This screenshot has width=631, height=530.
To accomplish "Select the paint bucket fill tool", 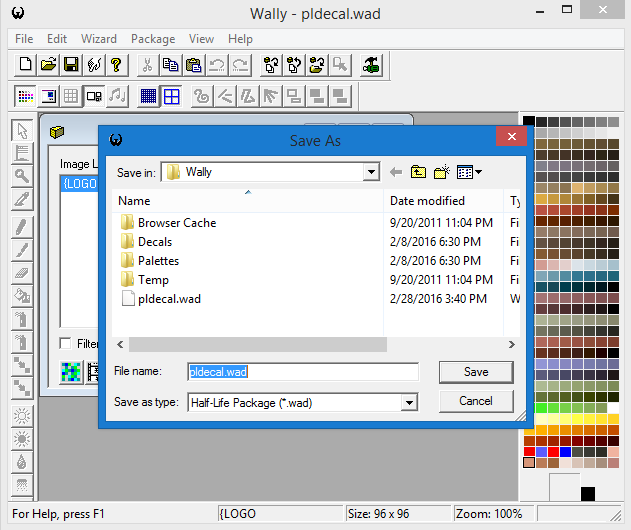I will tap(22, 296).
